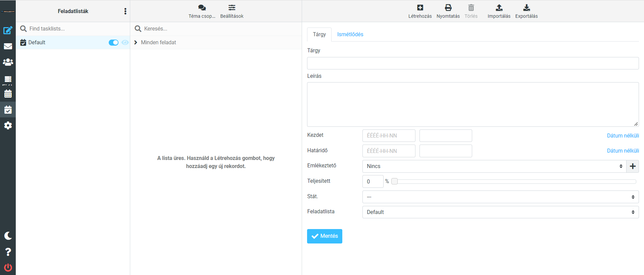Expand the Minden feladat chevron
Image resolution: width=644 pixels, height=275 pixels.
click(136, 43)
